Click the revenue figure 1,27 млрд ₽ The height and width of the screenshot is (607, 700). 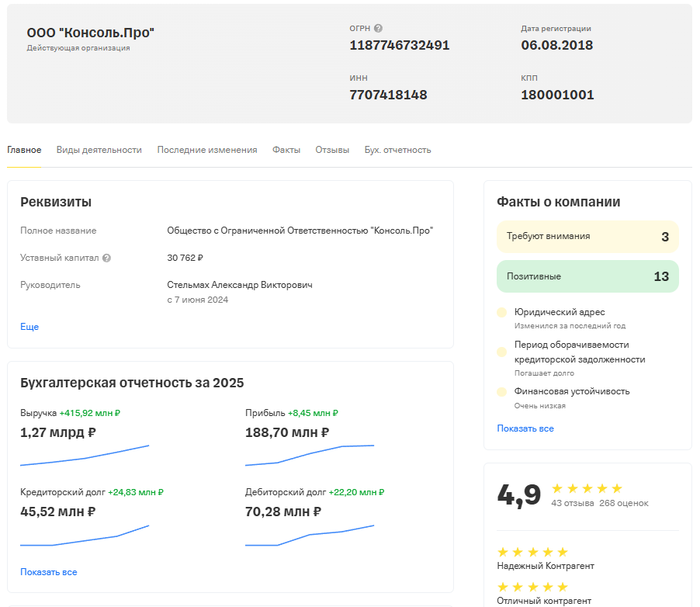pyautogui.click(x=58, y=432)
